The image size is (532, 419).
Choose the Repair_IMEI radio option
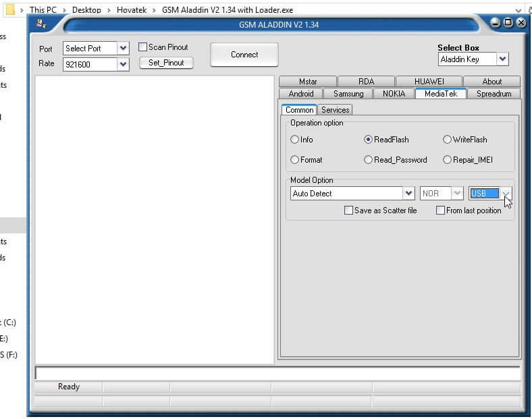[447, 160]
